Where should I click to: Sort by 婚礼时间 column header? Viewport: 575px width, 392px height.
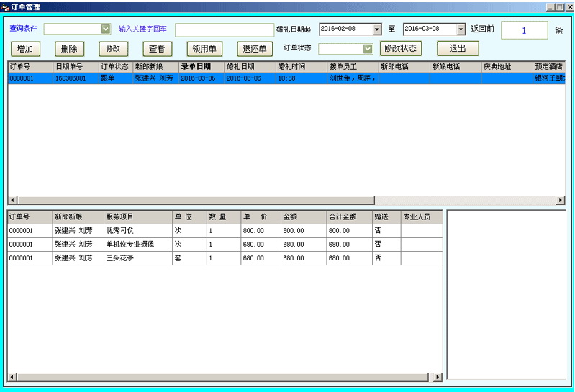[x=302, y=67]
